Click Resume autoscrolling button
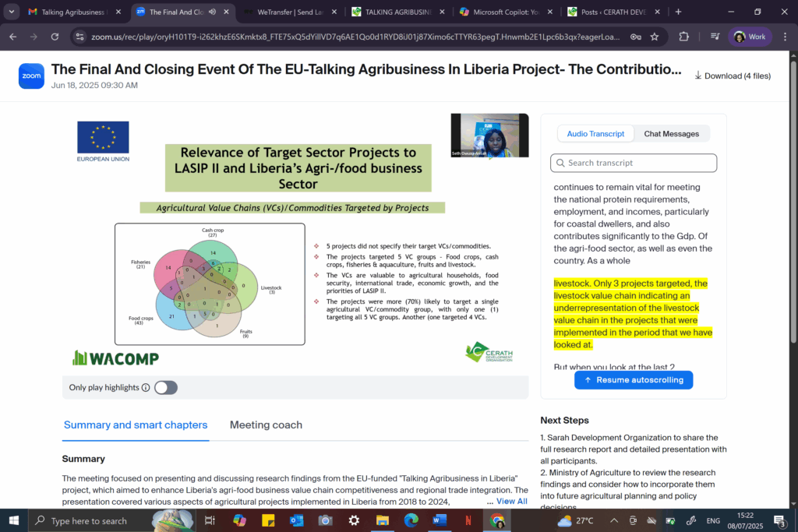 pos(634,380)
